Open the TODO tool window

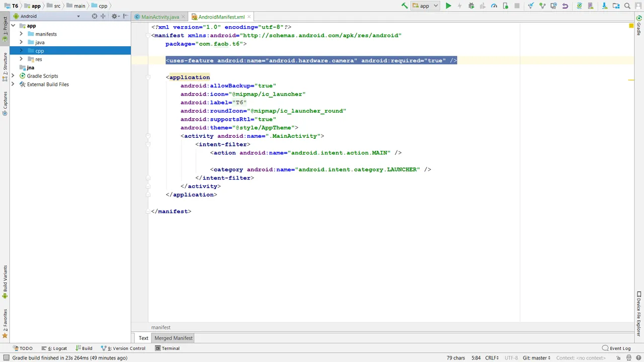(23, 348)
